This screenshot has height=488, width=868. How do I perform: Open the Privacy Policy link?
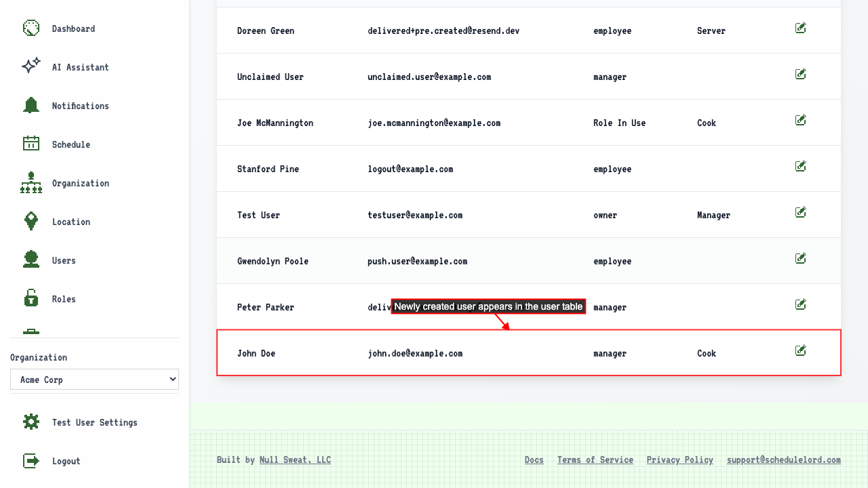680,460
